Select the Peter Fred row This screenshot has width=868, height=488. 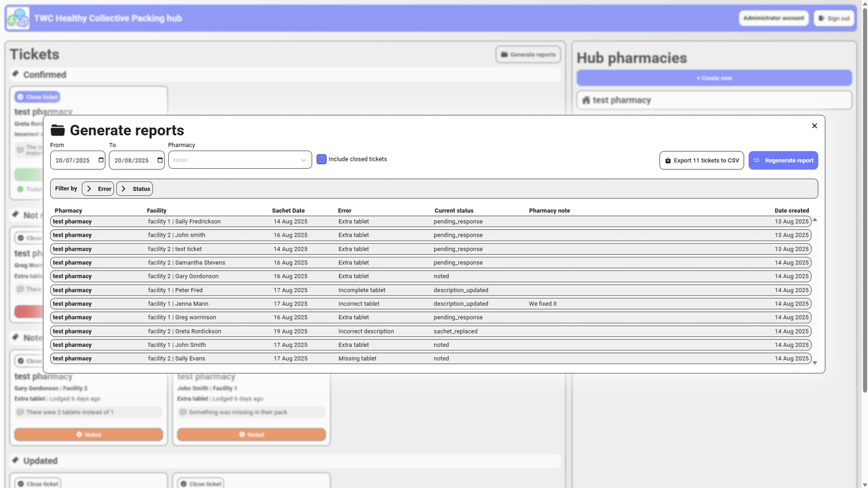(431, 290)
